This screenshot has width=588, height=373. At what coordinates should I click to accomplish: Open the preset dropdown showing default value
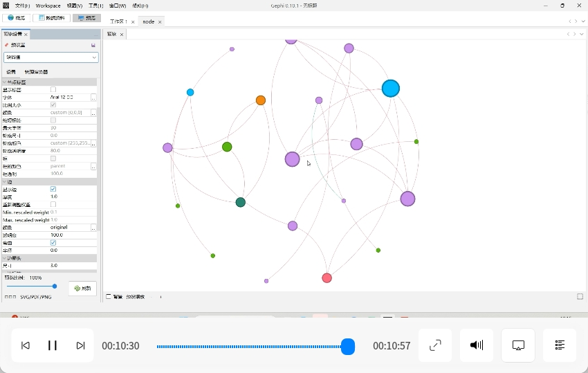click(51, 57)
